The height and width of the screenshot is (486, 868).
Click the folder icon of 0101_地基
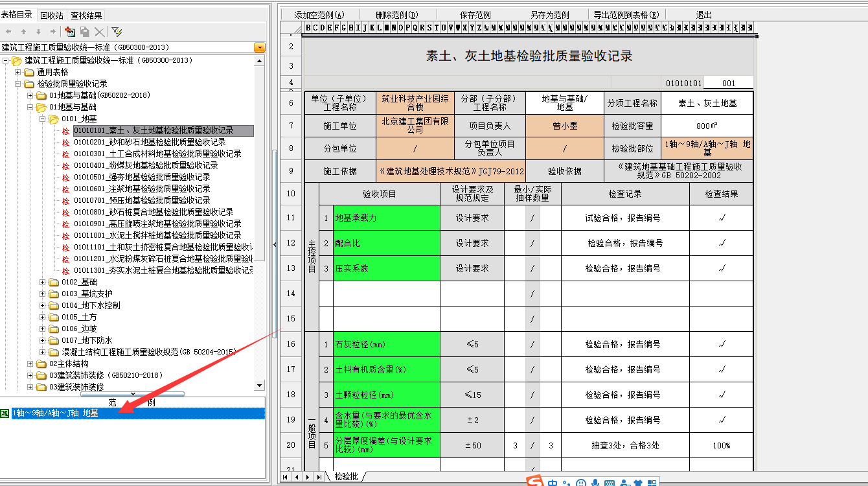tap(54, 119)
